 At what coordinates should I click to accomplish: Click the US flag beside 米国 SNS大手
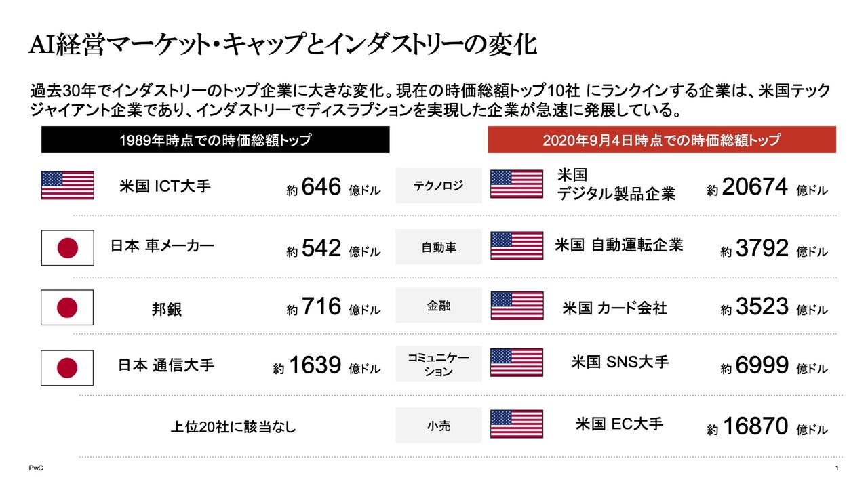click(x=517, y=363)
